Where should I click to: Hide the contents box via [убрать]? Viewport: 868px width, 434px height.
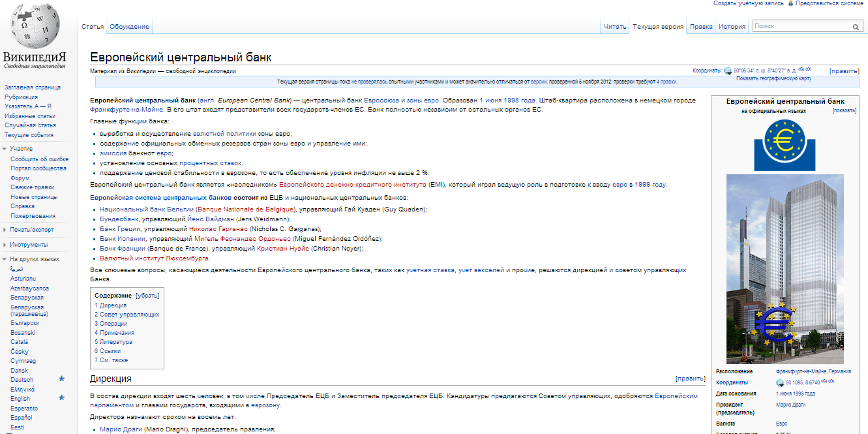click(147, 296)
